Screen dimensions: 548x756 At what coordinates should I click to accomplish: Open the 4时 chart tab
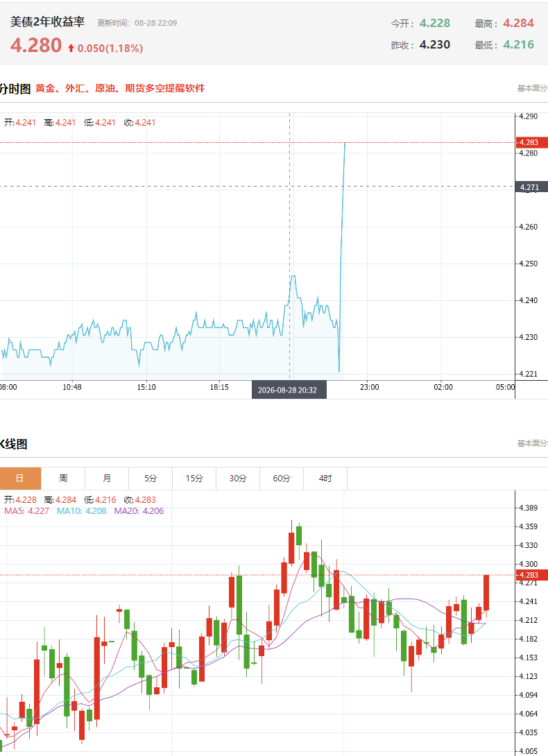pyautogui.click(x=325, y=479)
